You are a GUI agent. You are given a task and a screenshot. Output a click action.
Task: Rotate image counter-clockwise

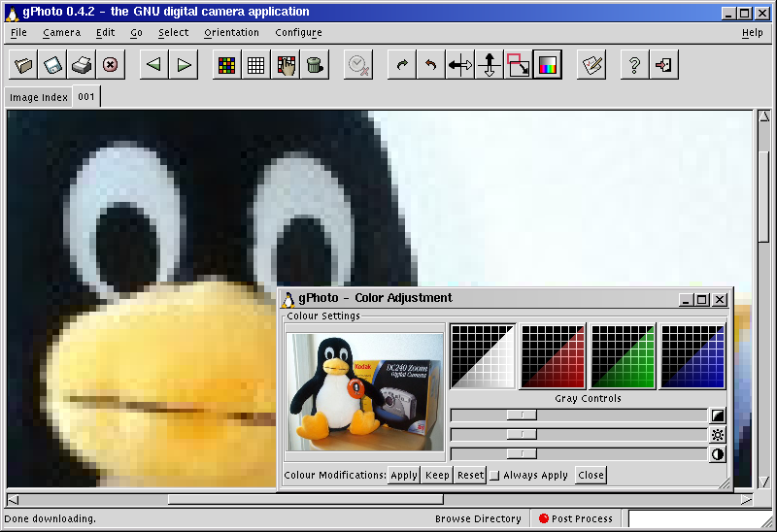(x=431, y=64)
